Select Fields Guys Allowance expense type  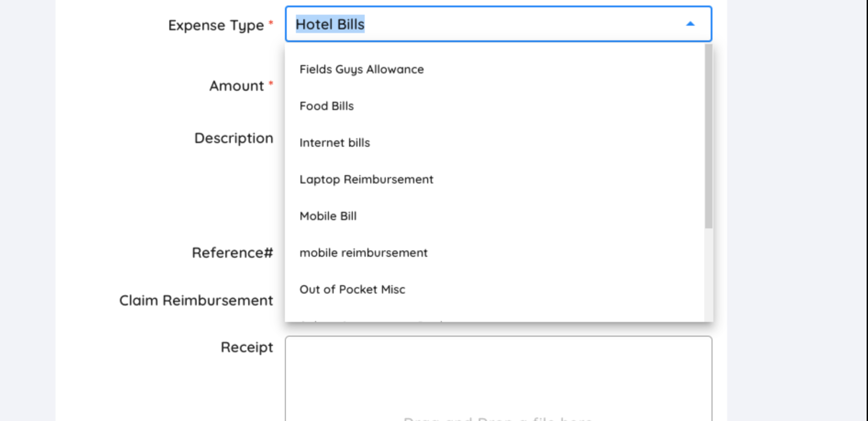point(361,69)
